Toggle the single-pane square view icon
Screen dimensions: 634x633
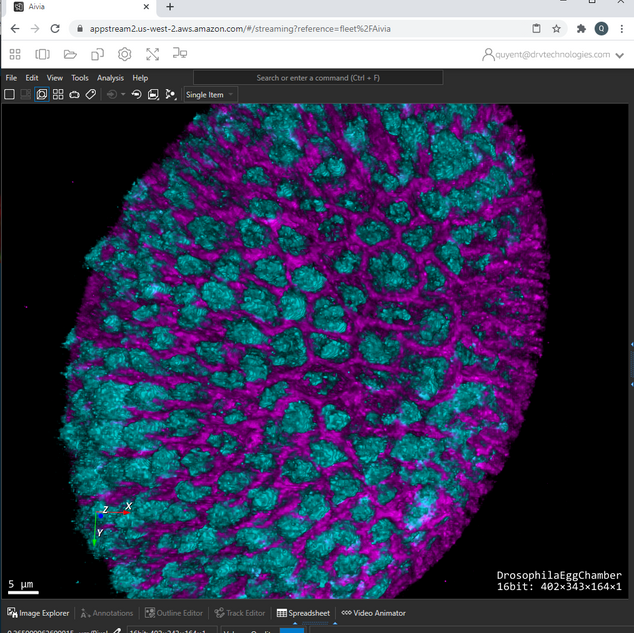point(9,94)
